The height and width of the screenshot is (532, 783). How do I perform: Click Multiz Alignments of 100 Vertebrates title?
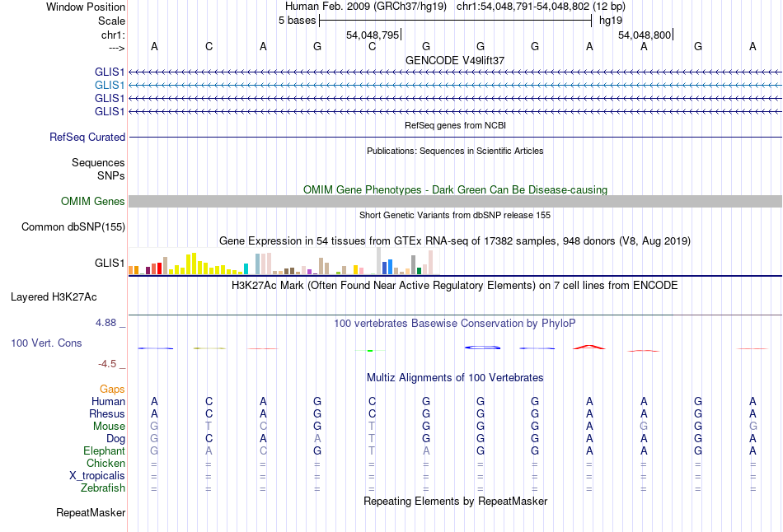455,378
